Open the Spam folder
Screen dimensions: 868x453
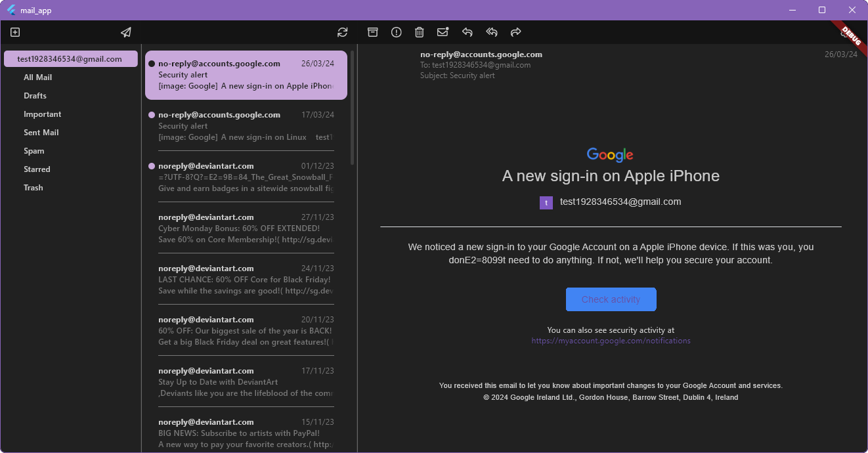(34, 151)
